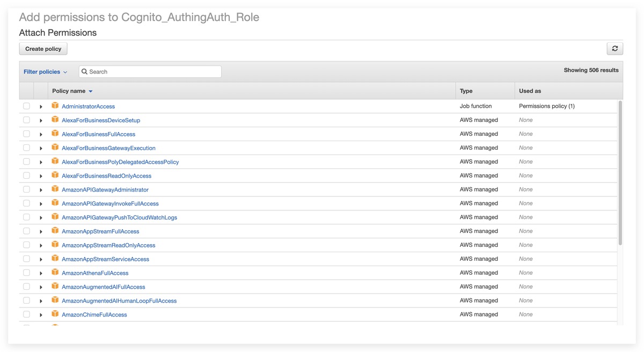This screenshot has width=644, height=352.
Task: Check the AdministratorAccess policy checkbox
Action: (x=26, y=106)
